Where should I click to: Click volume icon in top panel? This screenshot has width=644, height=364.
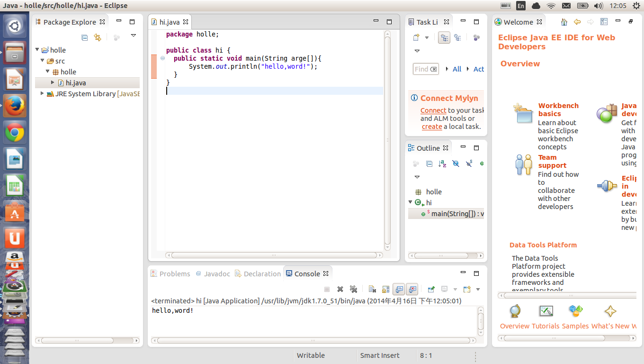(x=599, y=6)
